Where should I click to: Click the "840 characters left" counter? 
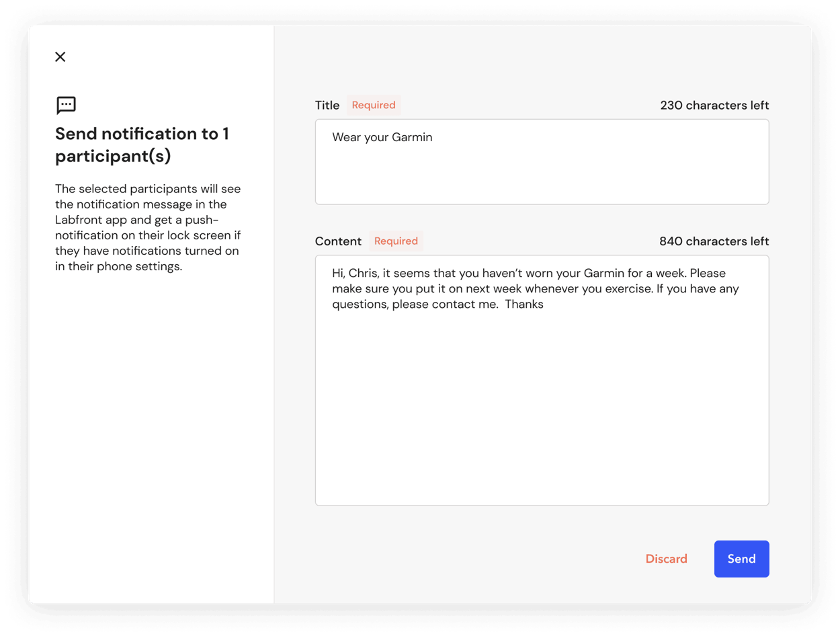[x=714, y=241]
